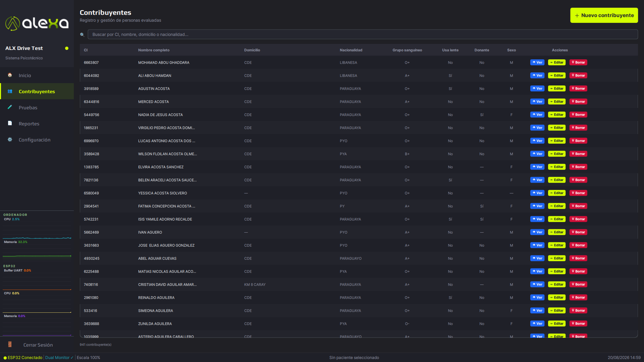This screenshot has height=362, width=644.
Task: View NADIA DE JESUS ACOSTA record
Action: 537,115
